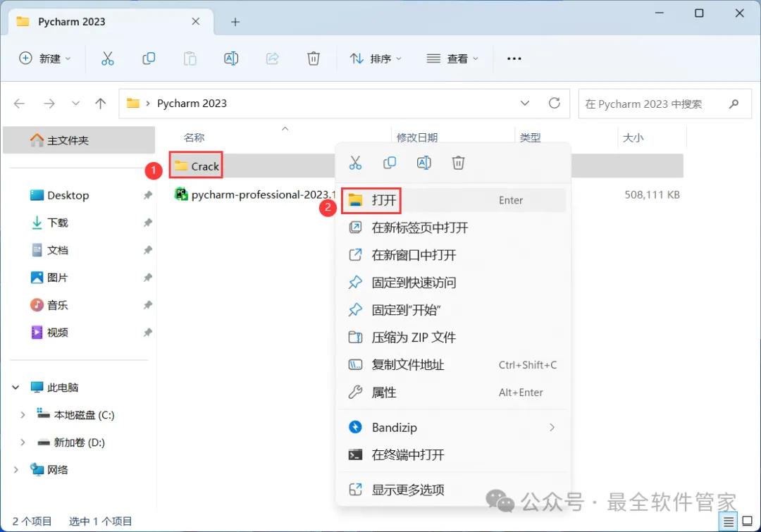This screenshot has height=532, width=761.
Task: Select the Crack folder
Action: 197,166
